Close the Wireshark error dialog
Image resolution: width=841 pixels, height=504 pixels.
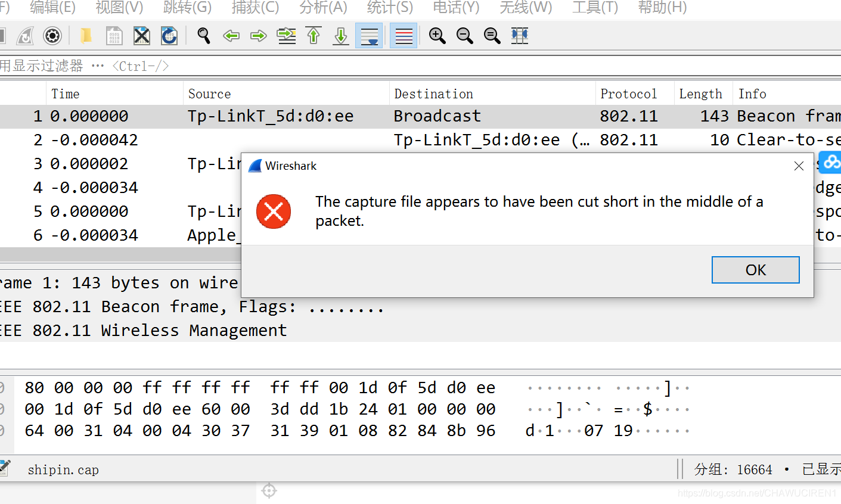tap(799, 166)
